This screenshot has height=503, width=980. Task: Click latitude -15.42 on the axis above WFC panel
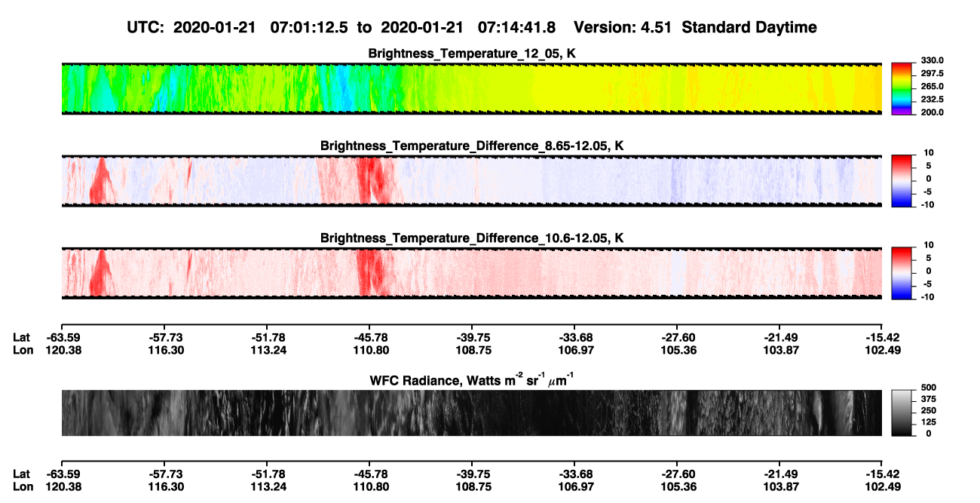(883, 337)
